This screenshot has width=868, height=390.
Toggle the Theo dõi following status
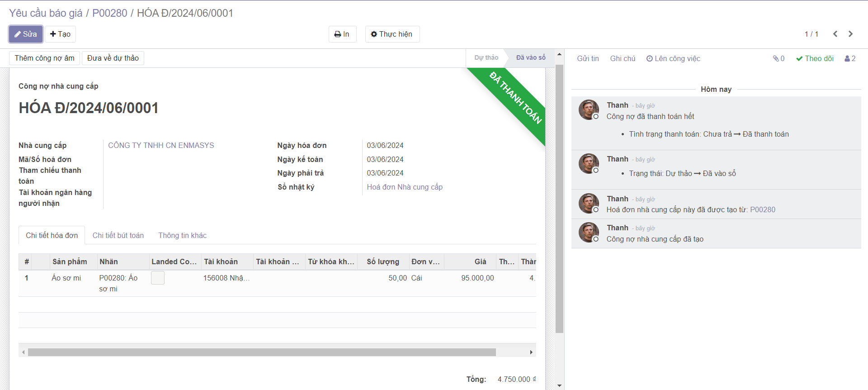pyautogui.click(x=815, y=58)
